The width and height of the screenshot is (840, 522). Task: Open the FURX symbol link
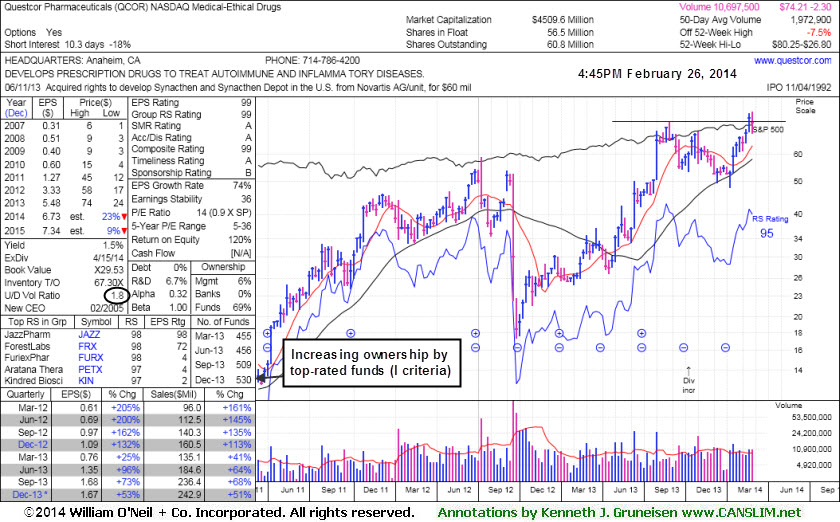click(x=91, y=357)
